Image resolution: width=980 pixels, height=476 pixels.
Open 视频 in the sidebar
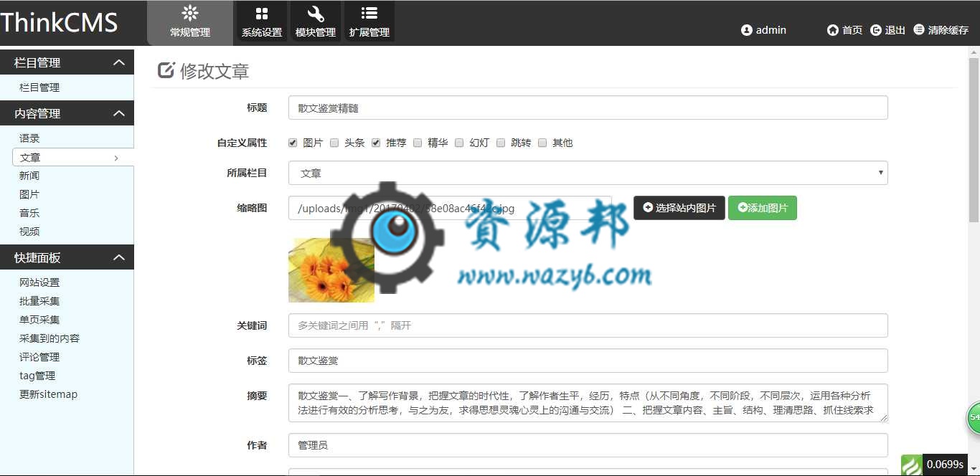29,232
